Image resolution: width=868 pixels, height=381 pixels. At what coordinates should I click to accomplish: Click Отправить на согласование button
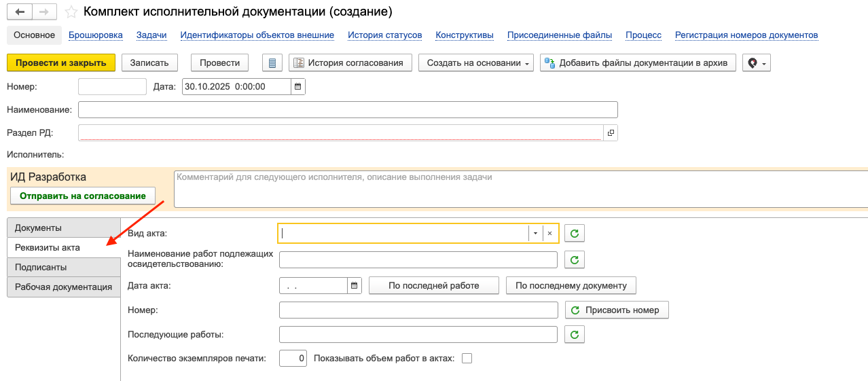coord(83,196)
